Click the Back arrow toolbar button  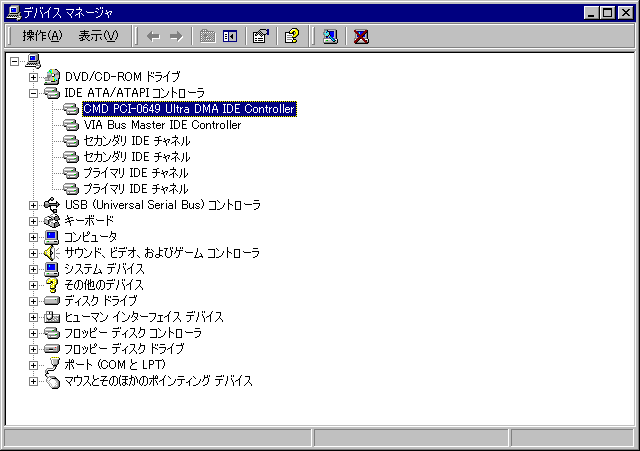tap(153, 37)
